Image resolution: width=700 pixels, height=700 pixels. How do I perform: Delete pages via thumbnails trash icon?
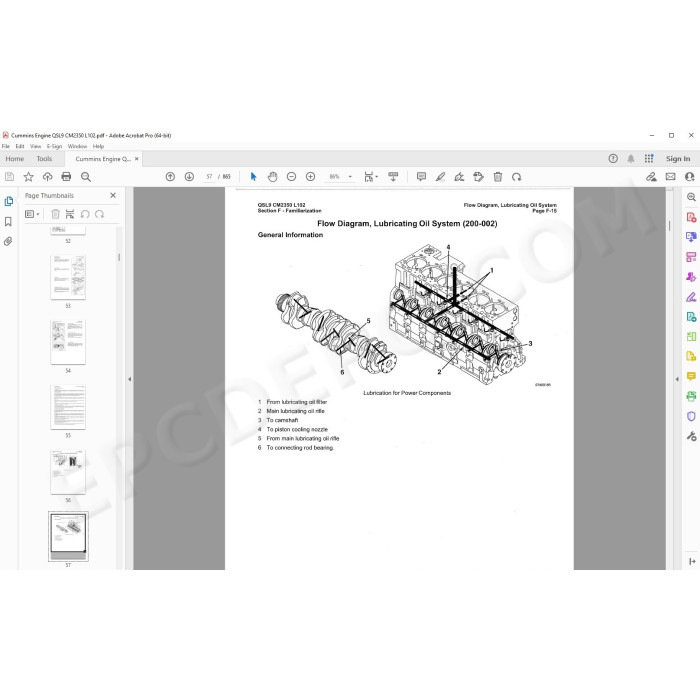(55, 214)
